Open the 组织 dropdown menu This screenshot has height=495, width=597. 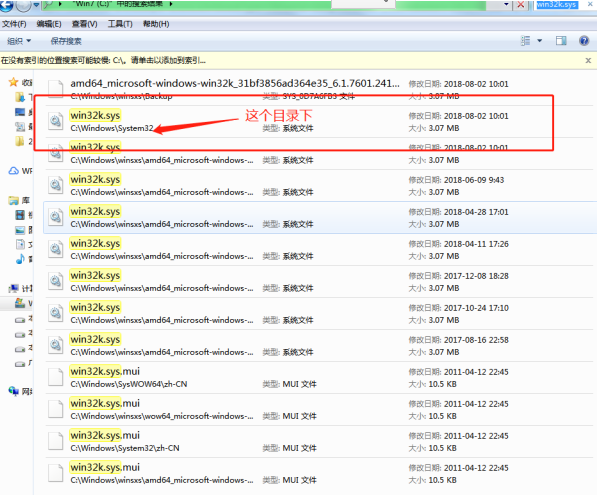point(19,41)
